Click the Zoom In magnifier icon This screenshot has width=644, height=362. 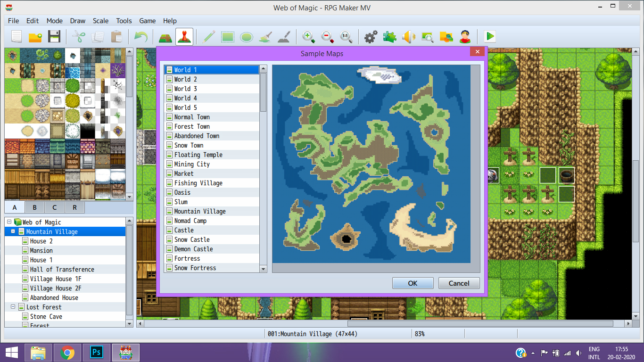click(x=308, y=36)
